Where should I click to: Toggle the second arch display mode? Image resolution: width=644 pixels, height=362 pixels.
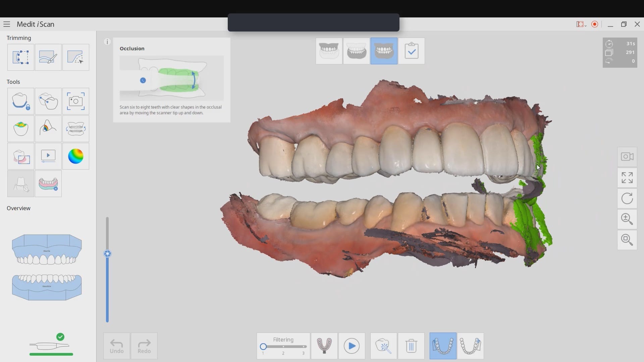click(x=470, y=346)
